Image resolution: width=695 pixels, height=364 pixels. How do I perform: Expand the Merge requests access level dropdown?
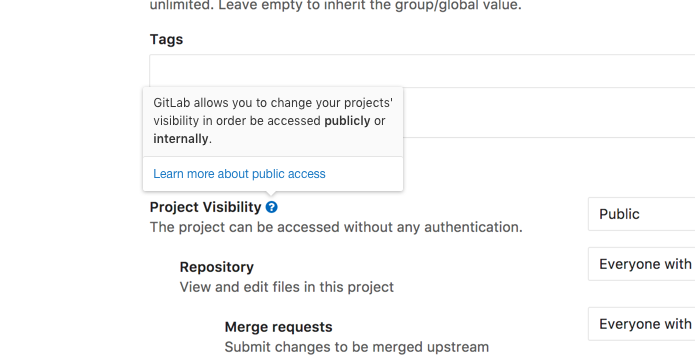coord(641,324)
